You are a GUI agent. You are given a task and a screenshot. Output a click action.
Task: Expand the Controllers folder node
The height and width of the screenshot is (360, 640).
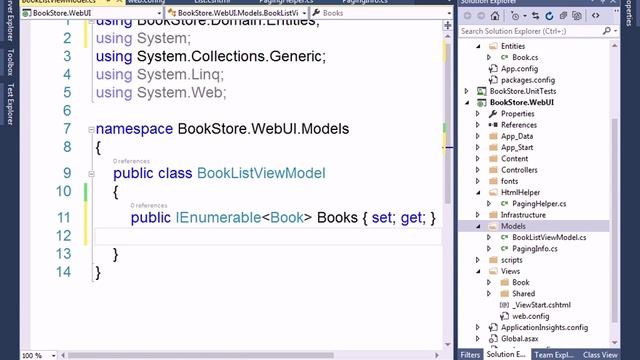(x=478, y=170)
